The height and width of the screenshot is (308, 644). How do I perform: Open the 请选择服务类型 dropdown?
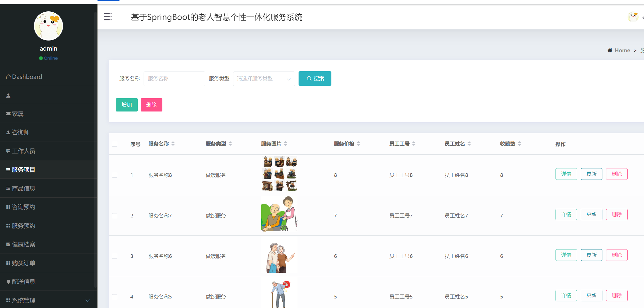264,78
